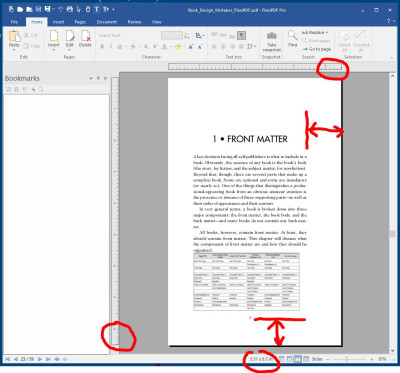The width and height of the screenshot is (400, 373).
Task: Click the Find again button
Action: coord(316,41)
